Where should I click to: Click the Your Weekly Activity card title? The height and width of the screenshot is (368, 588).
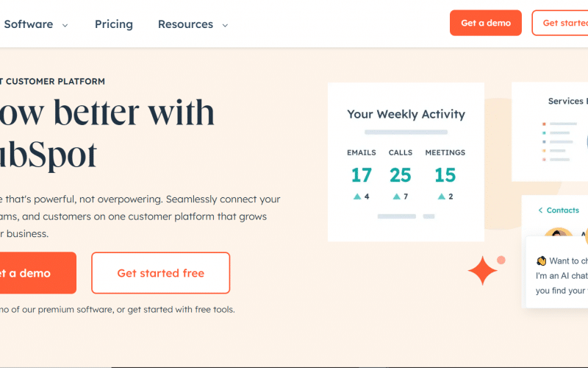click(x=406, y=114)
